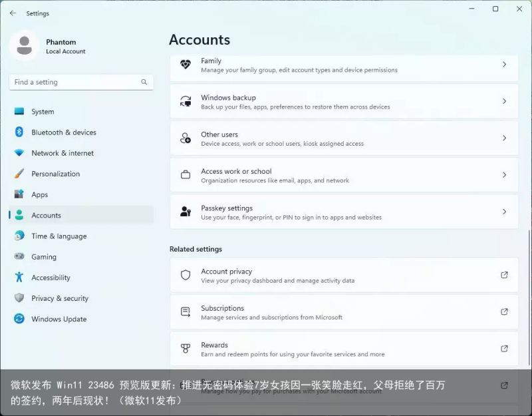This screenshot has height=416, width=532.
Task: Click the Other users icon
Action: 186,138
